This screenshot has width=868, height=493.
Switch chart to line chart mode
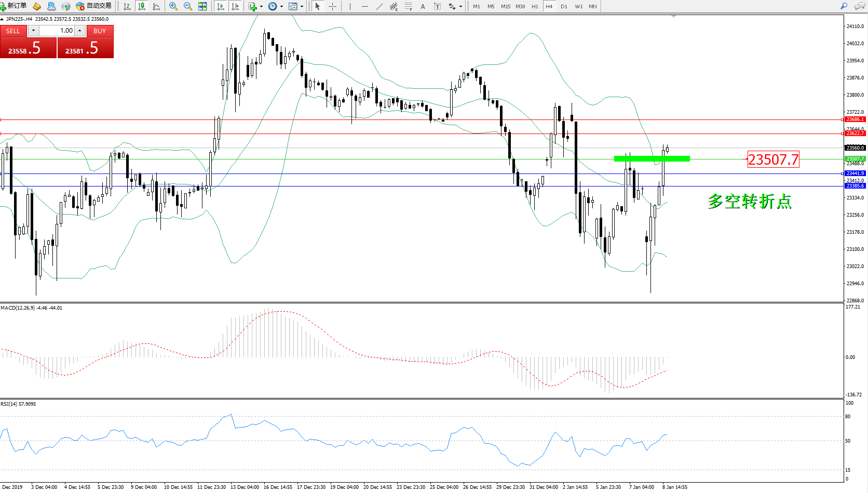pos(156,6)
